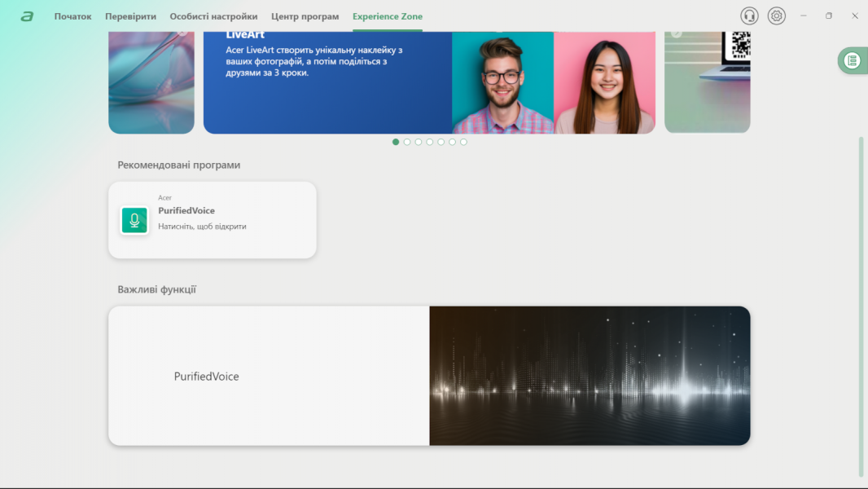Open the PurifiedVoice tile under Важливі функції
Viewport: 868px width, 489px height.
(206, 377)
